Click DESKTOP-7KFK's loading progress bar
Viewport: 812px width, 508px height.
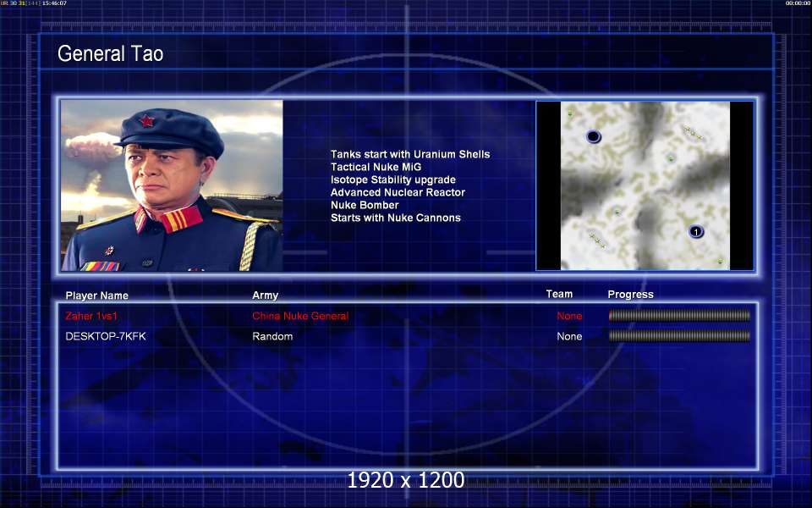tap(679, 336)
